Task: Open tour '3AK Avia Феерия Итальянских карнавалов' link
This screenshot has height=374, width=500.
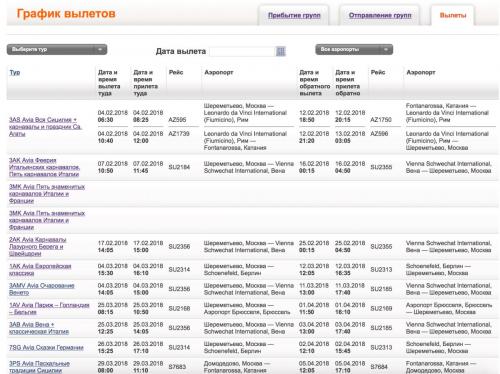Action: [x=44, y=167]
